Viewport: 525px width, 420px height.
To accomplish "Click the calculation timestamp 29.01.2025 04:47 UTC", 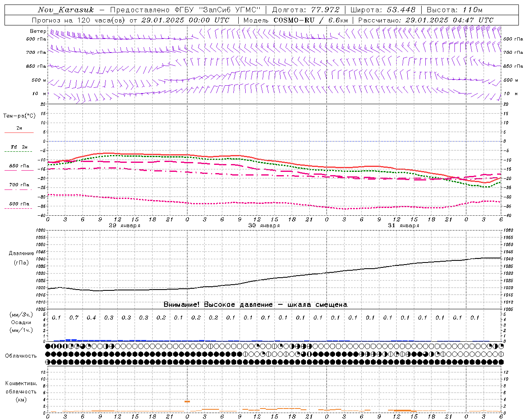I will 450,20.
